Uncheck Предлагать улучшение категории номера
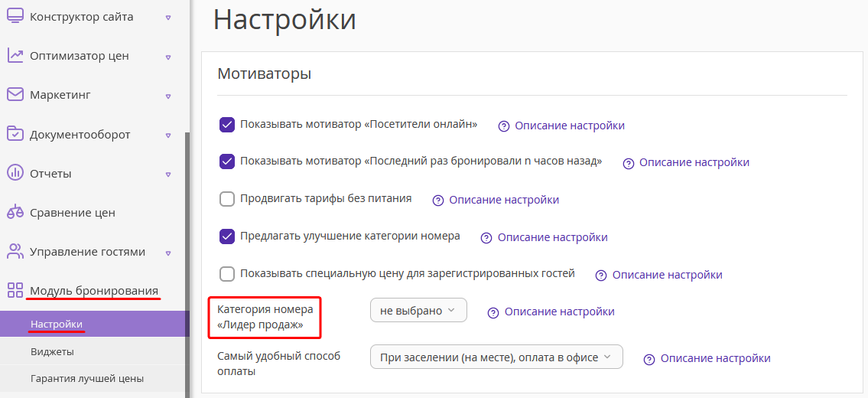This screenshot has width=868, height=398. (227, 237)
